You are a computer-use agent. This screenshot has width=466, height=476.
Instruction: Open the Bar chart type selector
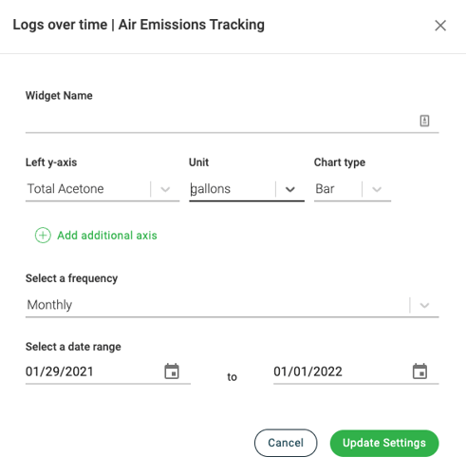point(352,189)
